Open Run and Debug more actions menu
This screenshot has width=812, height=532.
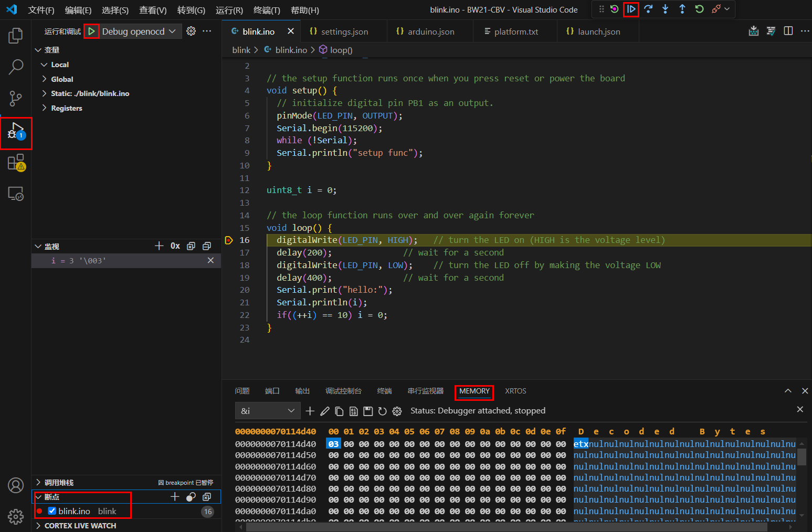207,31
